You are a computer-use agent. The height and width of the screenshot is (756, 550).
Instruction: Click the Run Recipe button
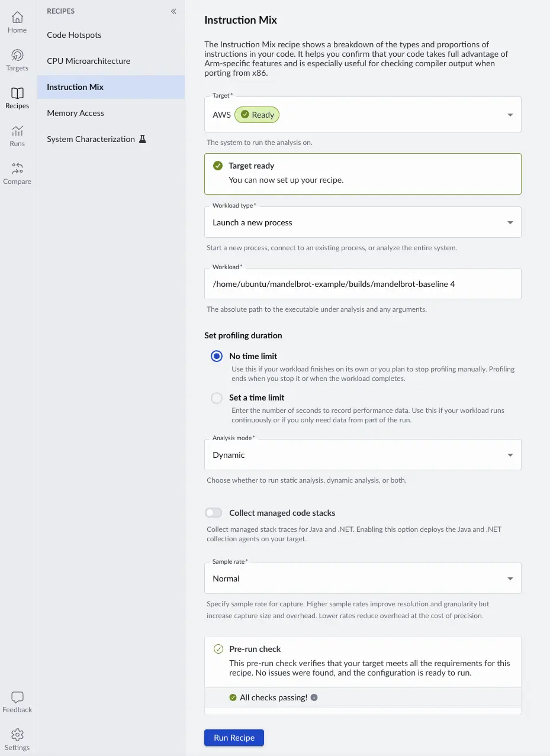pos(234,738)
